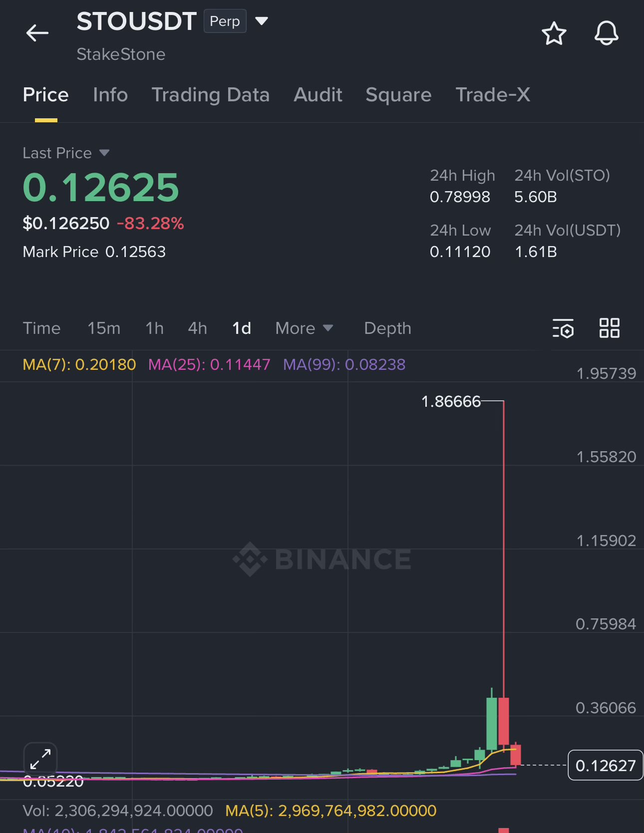This screenshot has width=644, height=833.
Task: Select the 15m chart interval
Action: tap(104, 328)
